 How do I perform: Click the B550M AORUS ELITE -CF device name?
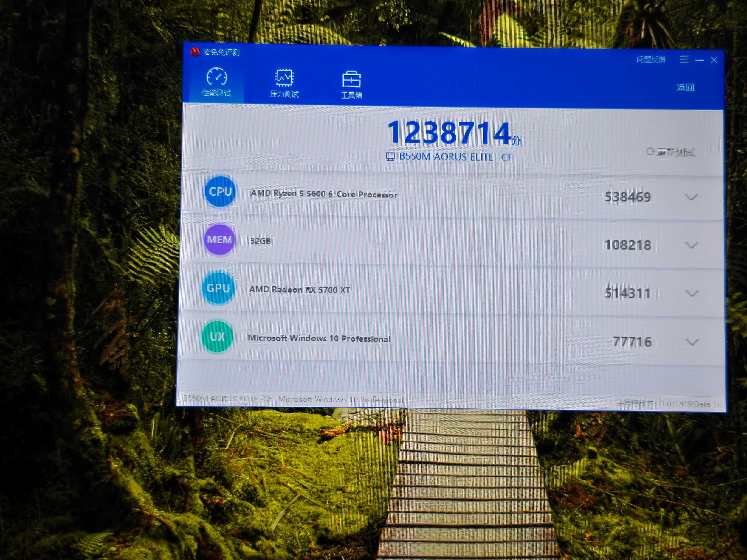click(x=455, y=157)
